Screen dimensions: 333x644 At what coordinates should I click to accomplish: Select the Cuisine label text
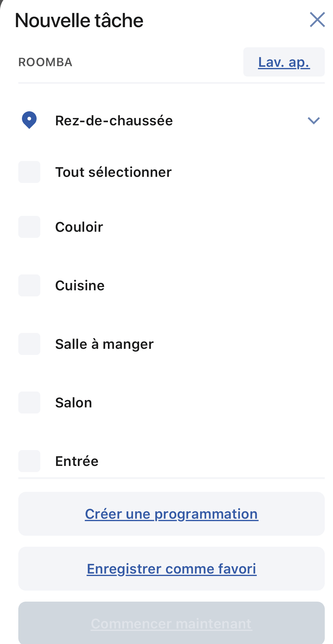[x=80, y=286]
